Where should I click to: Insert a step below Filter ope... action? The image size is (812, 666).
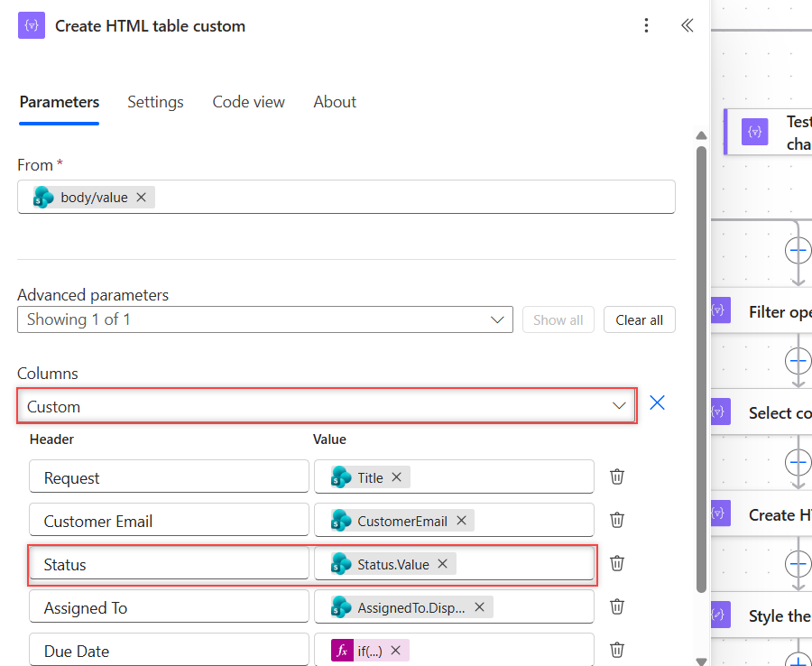[x=798, y=360]
